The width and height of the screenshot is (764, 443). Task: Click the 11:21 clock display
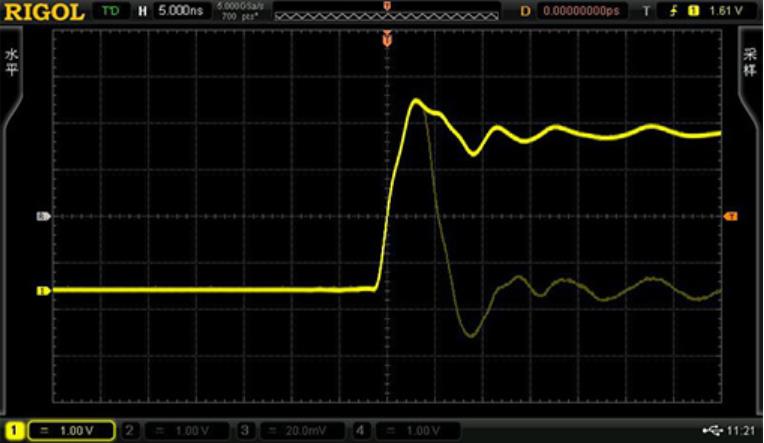tap(741, 430)
